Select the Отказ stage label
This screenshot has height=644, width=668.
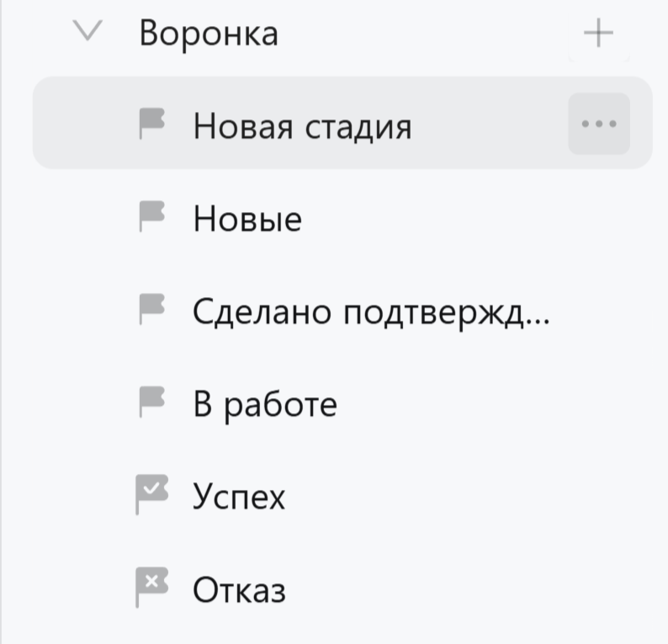[x=240, y=589]
